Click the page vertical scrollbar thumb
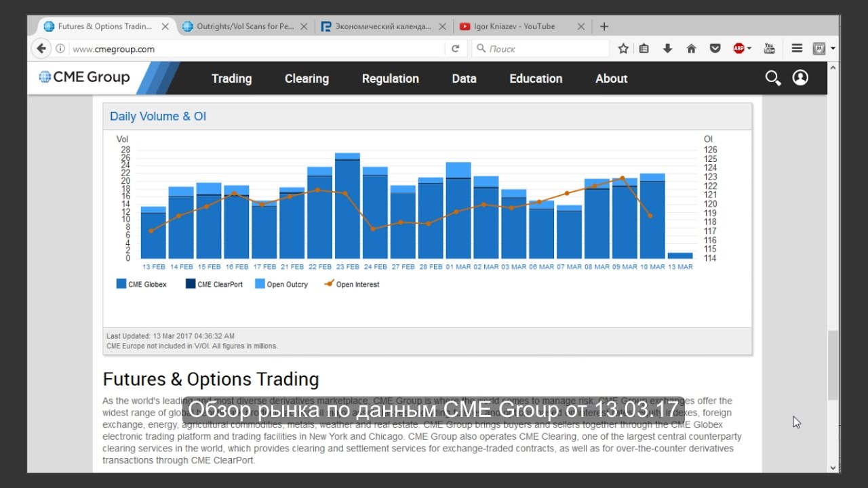The width and height of the screenshot is (868, 488). click(x=833, y=365)
